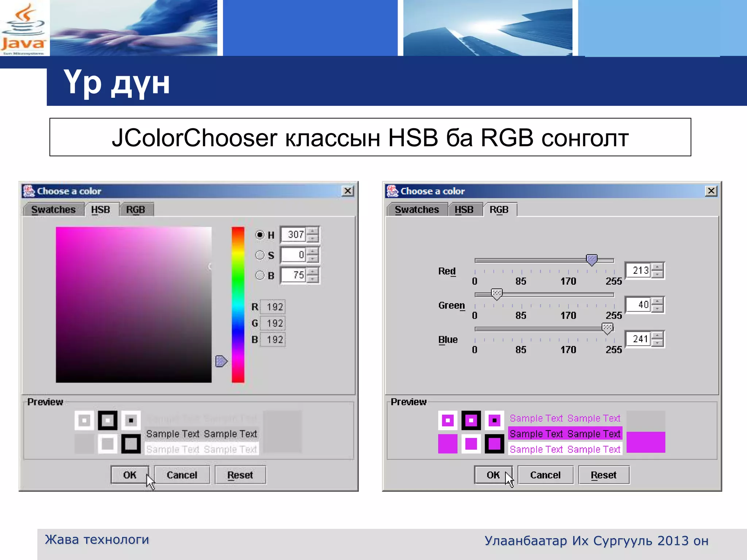Screen dimensions: 747x560
Task: Decrease the Blue spinner value
Action: (x=657, y=343)
